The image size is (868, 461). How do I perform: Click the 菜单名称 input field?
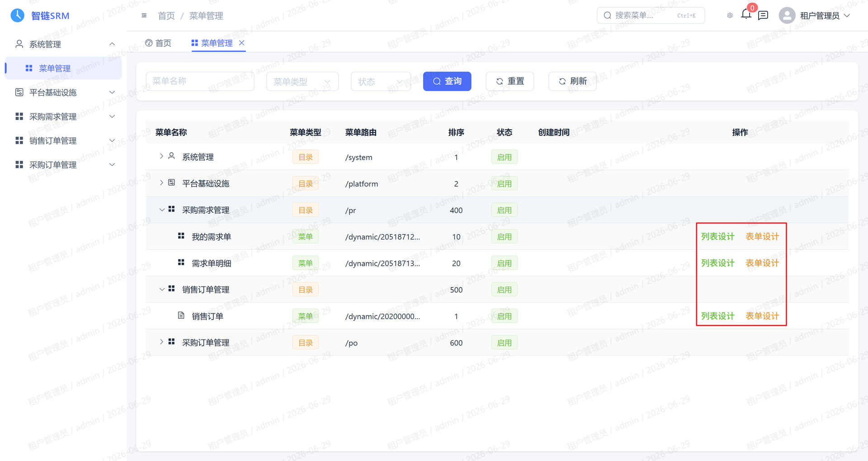point(200,81)
